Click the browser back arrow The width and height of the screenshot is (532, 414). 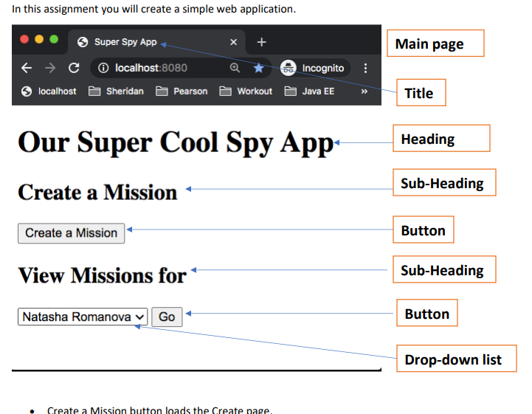27,68
